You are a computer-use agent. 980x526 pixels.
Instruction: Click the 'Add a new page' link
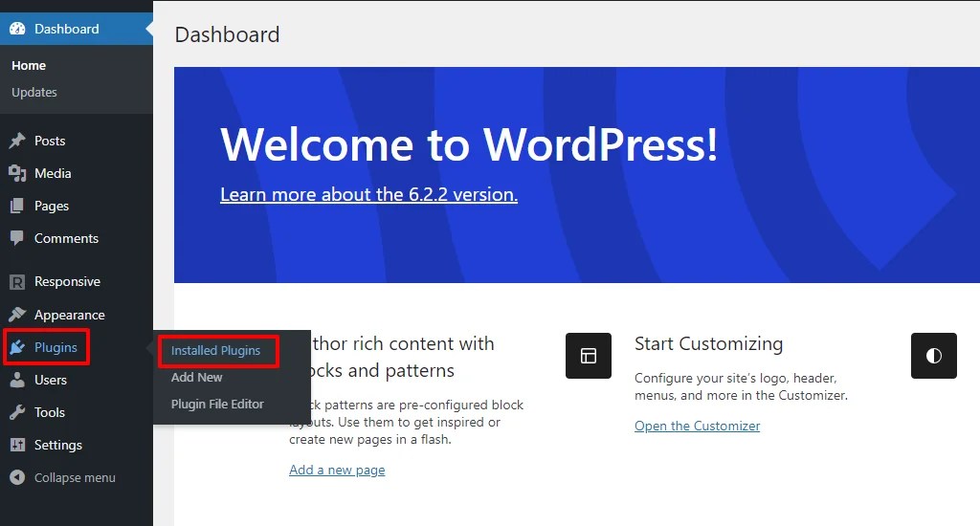pos(337,470)
